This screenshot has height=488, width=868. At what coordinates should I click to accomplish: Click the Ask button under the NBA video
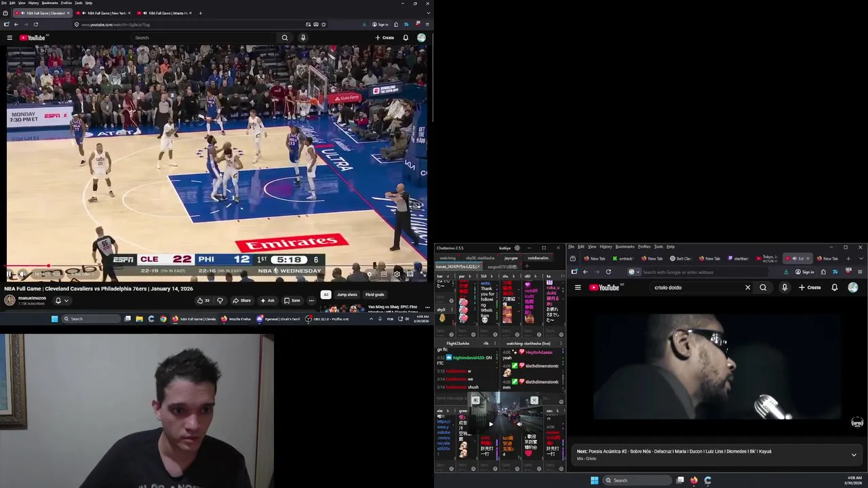[x=268, y=300]
